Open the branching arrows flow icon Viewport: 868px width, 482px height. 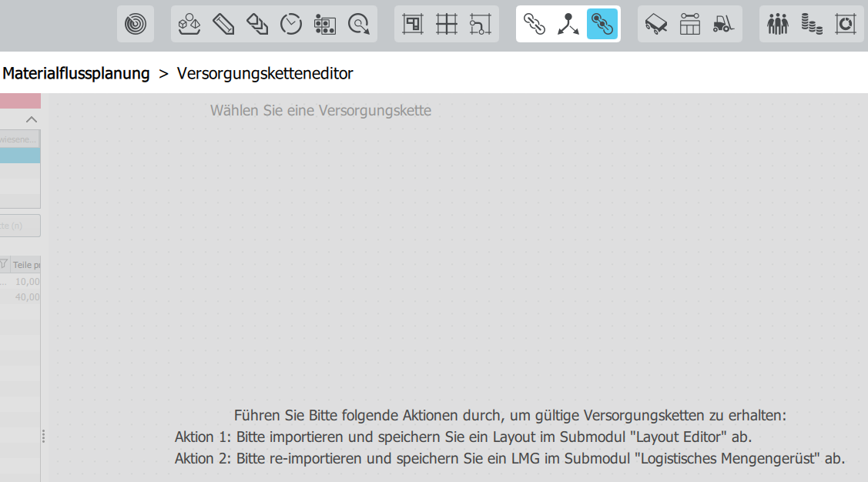coord(568,25)
